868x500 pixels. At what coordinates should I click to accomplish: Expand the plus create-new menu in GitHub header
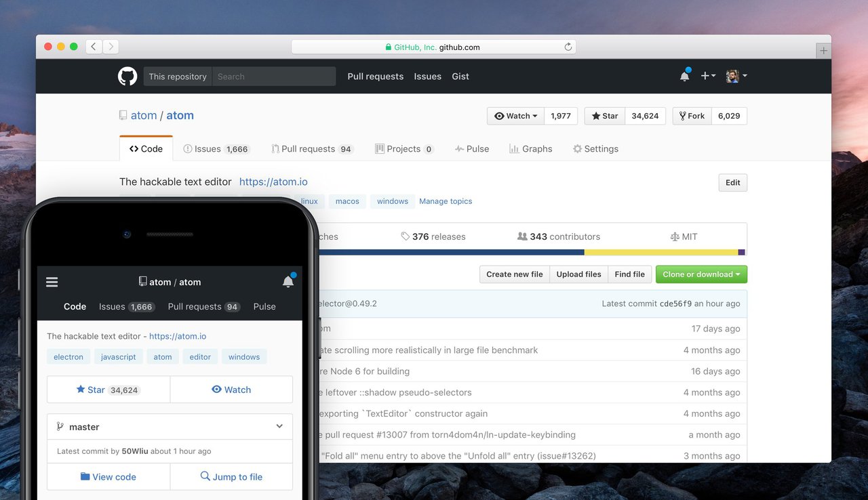(708, 76)
